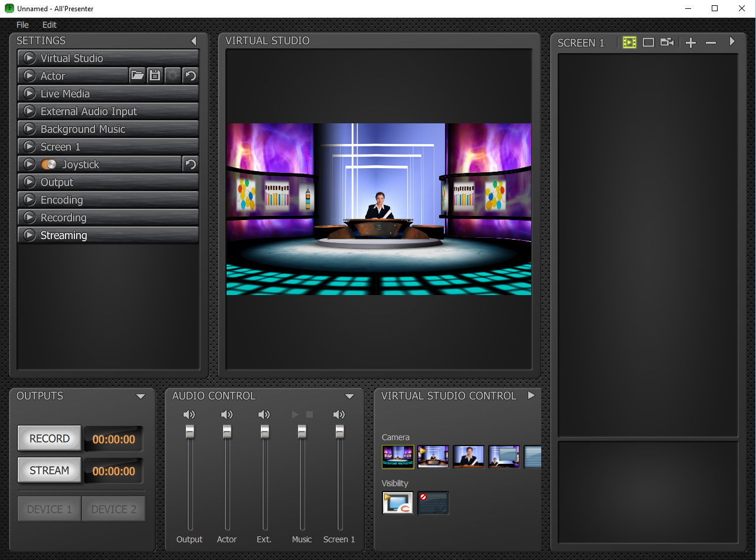Viewport: 756px width, 560px height.
Task: Select the wide studio camera thumbnail
Action: (398, 457)
